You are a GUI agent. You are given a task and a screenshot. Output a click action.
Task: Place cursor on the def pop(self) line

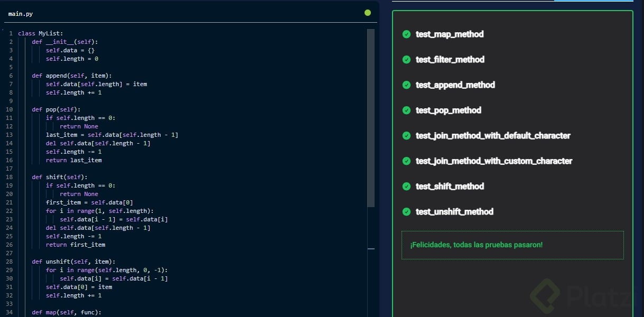click(x=55, y=109)
